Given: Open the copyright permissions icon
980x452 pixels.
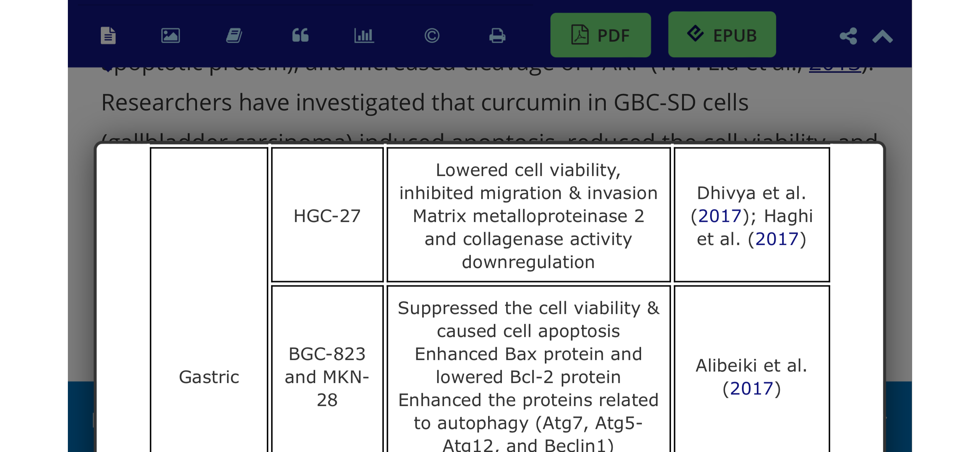Looking at the screenshot, I should [x=432, y=36].
